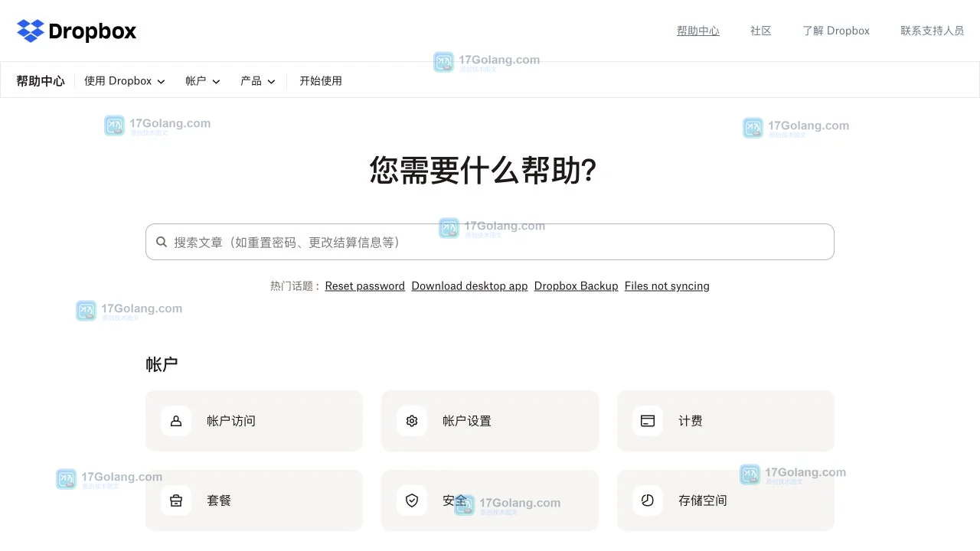The width and height of the screenshot is (980, 551).
Task: Open the Download desktop app hot topic
Action: [469, 286]
